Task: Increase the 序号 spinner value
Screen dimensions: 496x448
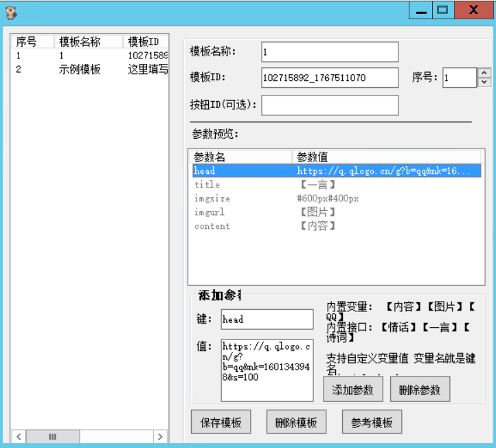Action: 484,73
